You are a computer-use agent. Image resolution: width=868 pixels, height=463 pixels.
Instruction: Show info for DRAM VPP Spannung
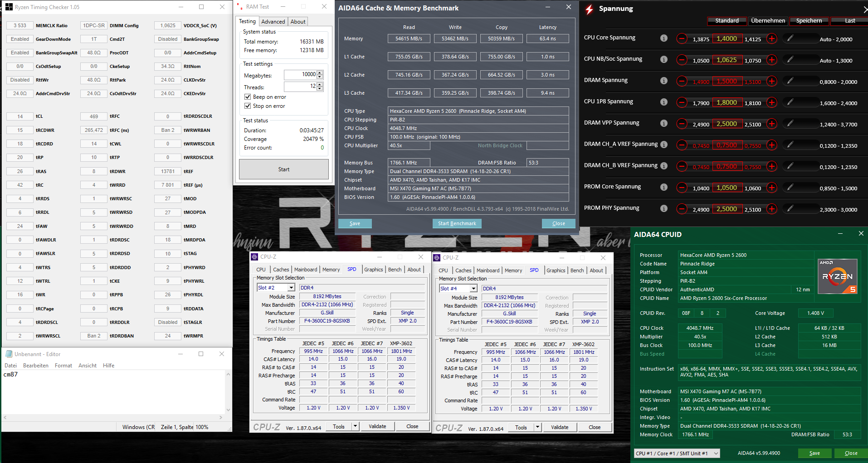[x=664, y=123]
